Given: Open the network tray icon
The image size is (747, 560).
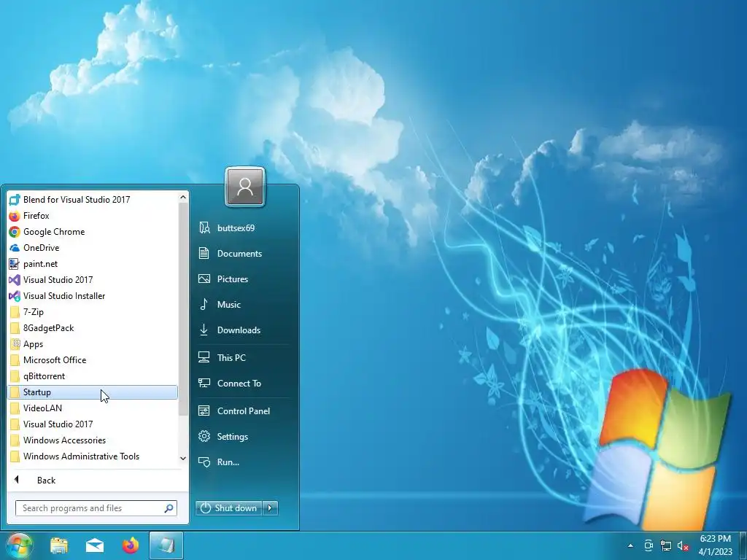Looking at the screenshot, I should [665, 545].
